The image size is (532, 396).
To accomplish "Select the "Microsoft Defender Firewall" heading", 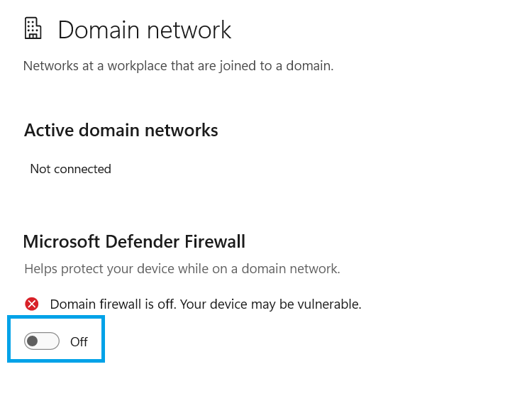I will pos(134,241).
